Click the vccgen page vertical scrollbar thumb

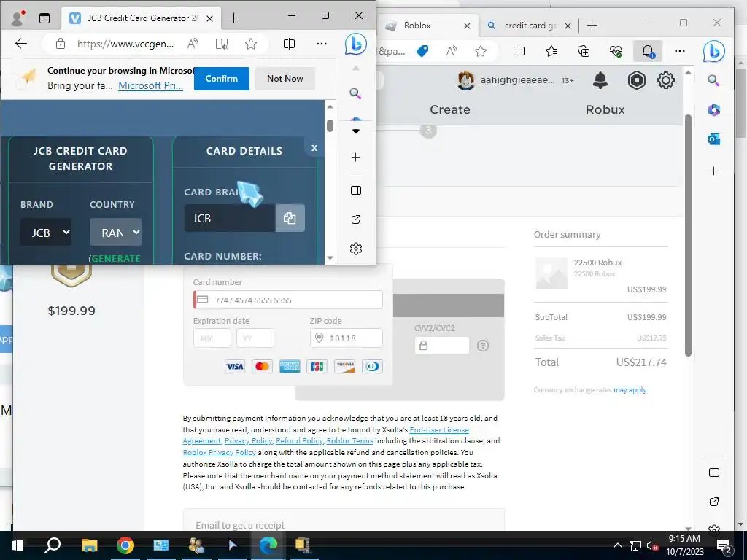click(x=330, y=125)
